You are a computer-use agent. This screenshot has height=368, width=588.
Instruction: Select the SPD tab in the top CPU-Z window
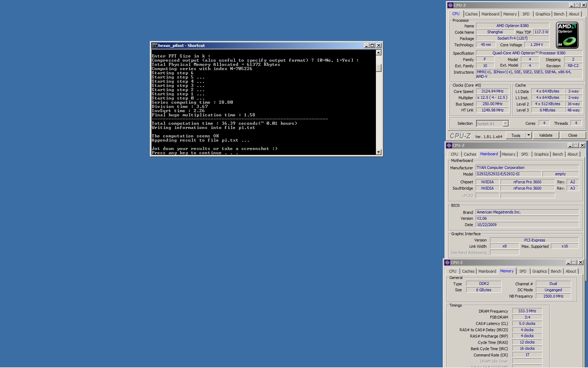tap(526, 14)
